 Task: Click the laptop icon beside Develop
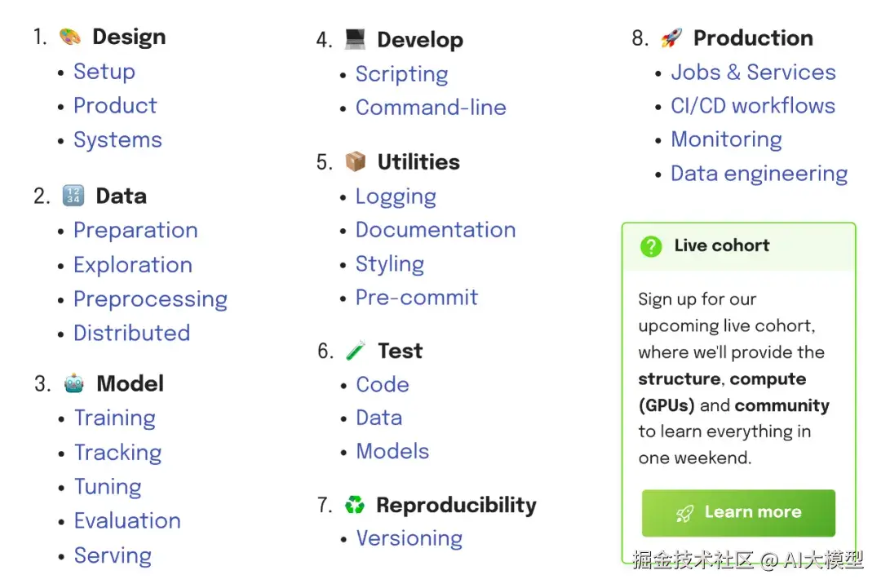coord(355,39)
